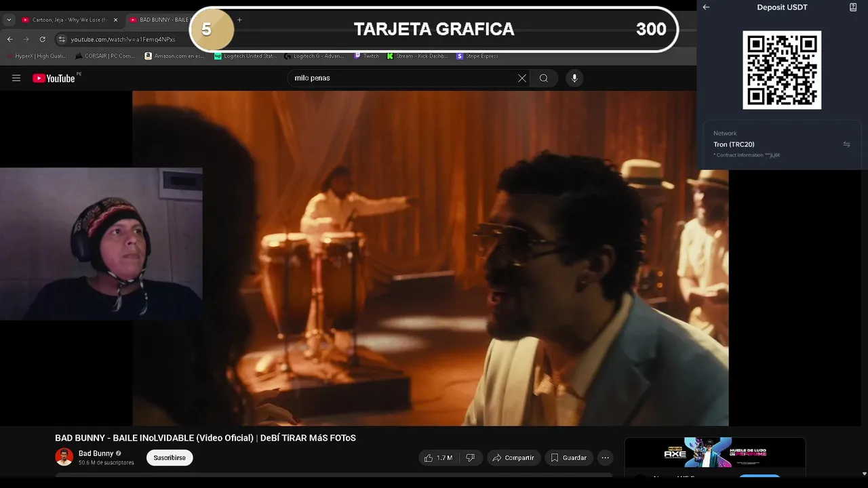Open the Stripe Express bookmark

pos(478,56)
